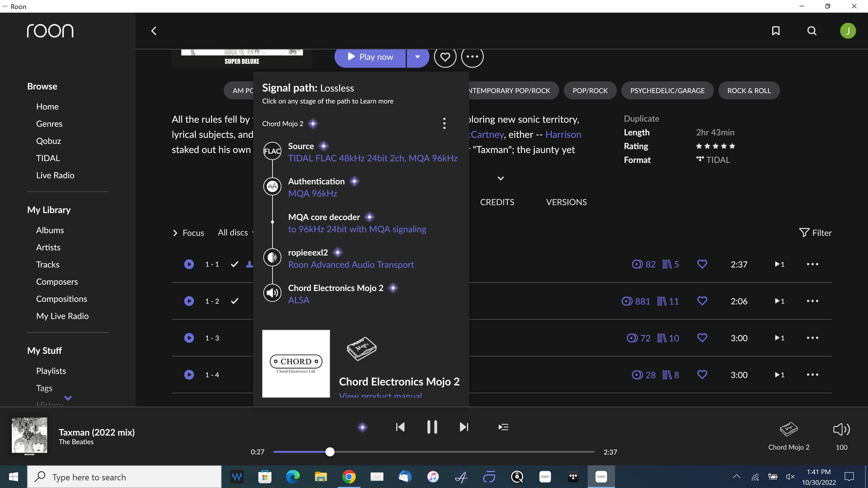Open more options for track 1-4
This screenshot has height=488, width=868.
(x=812, y=375)
